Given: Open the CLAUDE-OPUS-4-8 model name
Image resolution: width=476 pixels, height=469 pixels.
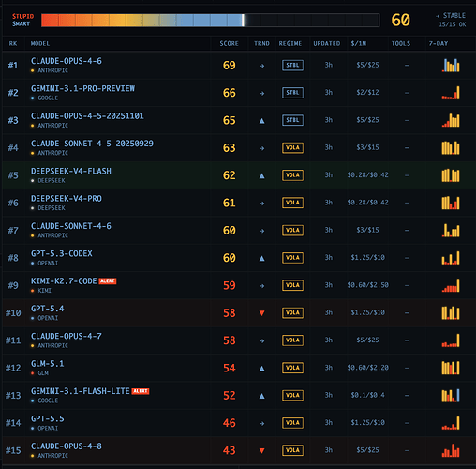Looking at the screenshot, I should (67, 446).
